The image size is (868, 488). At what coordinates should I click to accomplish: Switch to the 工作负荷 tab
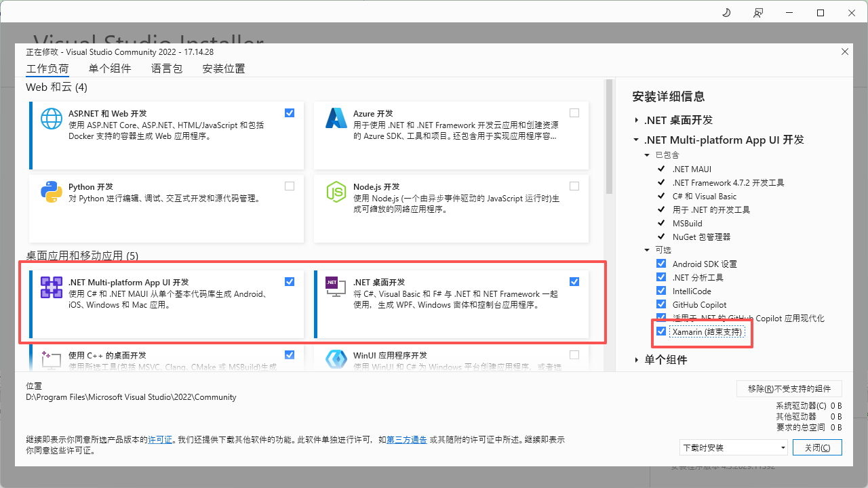[47, 68]
